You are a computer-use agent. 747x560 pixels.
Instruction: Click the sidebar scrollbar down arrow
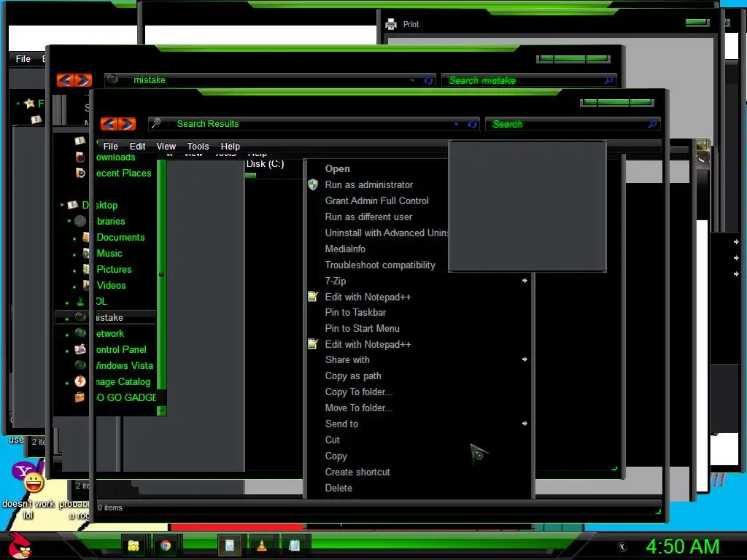tap(161, 410)
